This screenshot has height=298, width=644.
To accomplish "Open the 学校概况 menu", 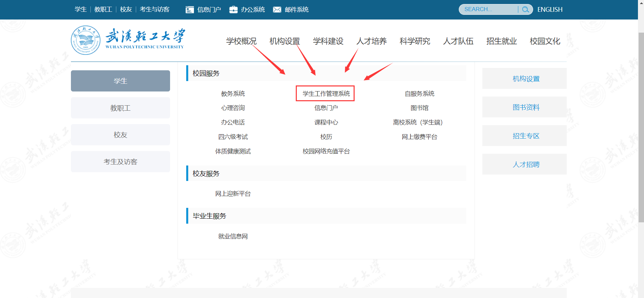I will [241, 41].
